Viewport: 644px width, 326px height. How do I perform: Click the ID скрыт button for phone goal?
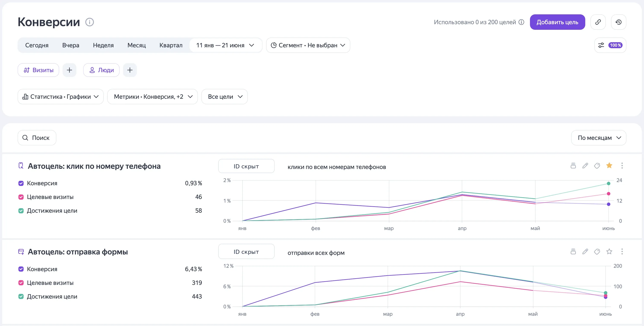(246, 166)
